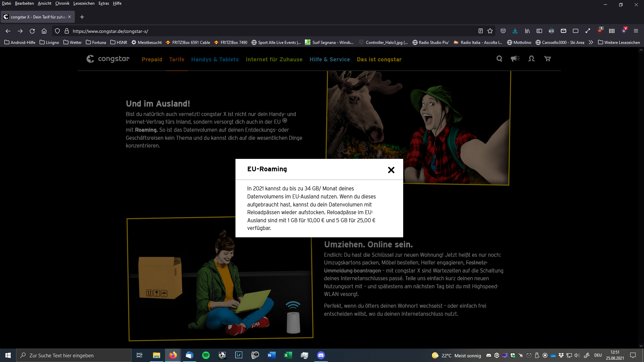Go to browser home page
Viewport: 644px width, 362px height.
pyautogui.click(x=44, y=31)
